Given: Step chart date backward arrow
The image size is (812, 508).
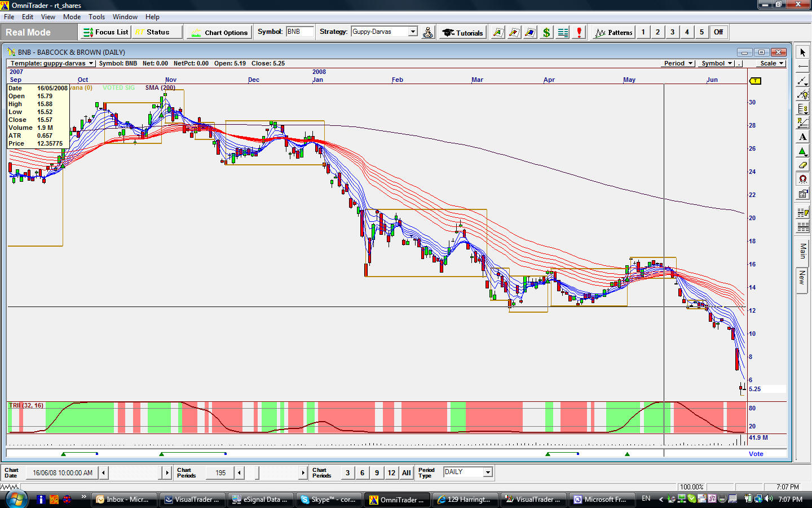Looking at the screenshot, I should pyautogui.click(x=103, y=472).
